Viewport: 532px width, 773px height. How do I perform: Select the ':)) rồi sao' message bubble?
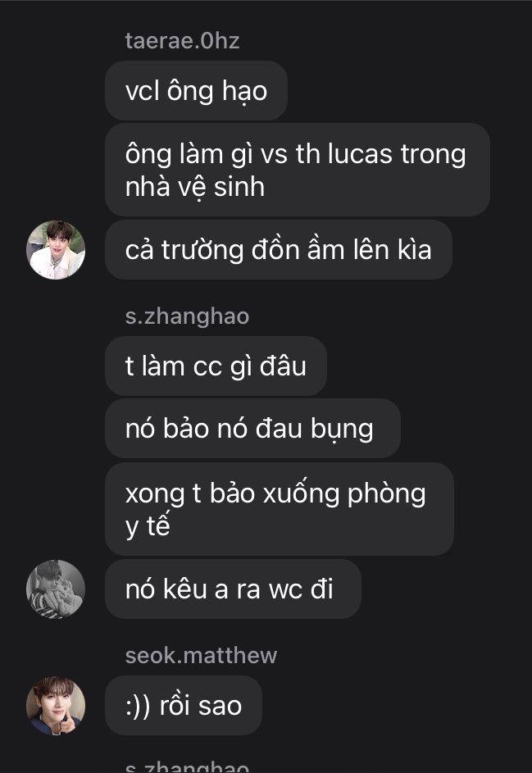click(184, 706)
